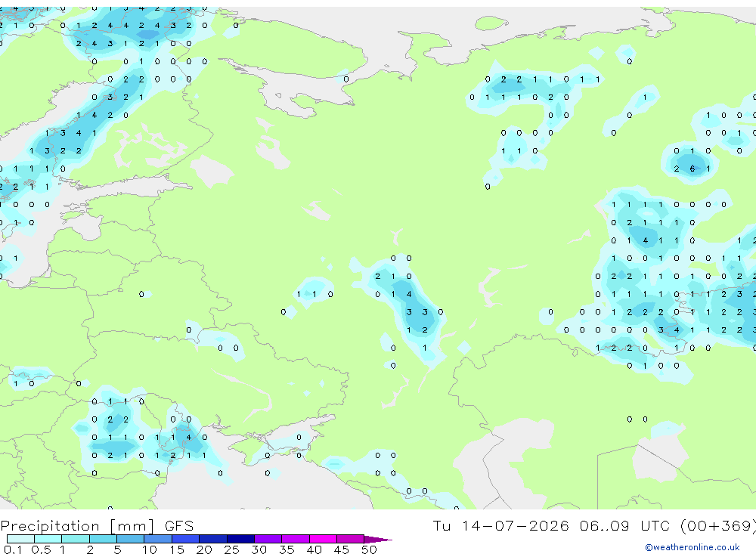Click the 40–45 mm magenta legend swatch
This screenshot has width=756, height=554.
coord(323,539)
